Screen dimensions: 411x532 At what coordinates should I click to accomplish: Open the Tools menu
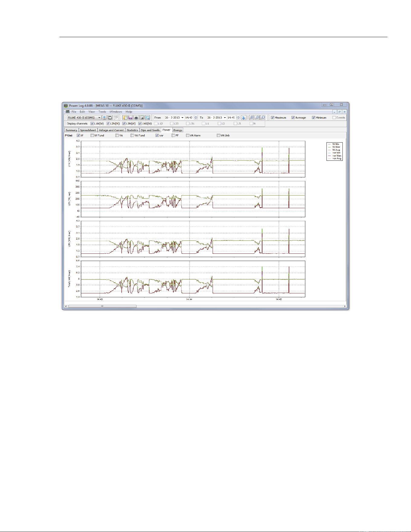[102, 111]
